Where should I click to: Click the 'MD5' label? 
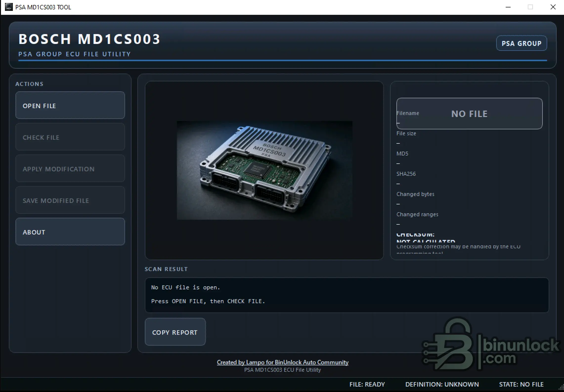[402, 154]
